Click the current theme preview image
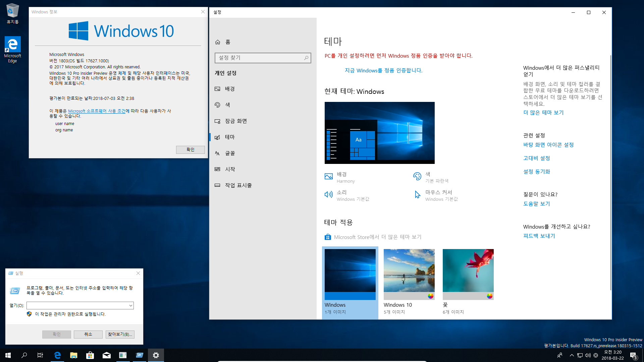The image size is (644, 362). click(x=380, y=133)
